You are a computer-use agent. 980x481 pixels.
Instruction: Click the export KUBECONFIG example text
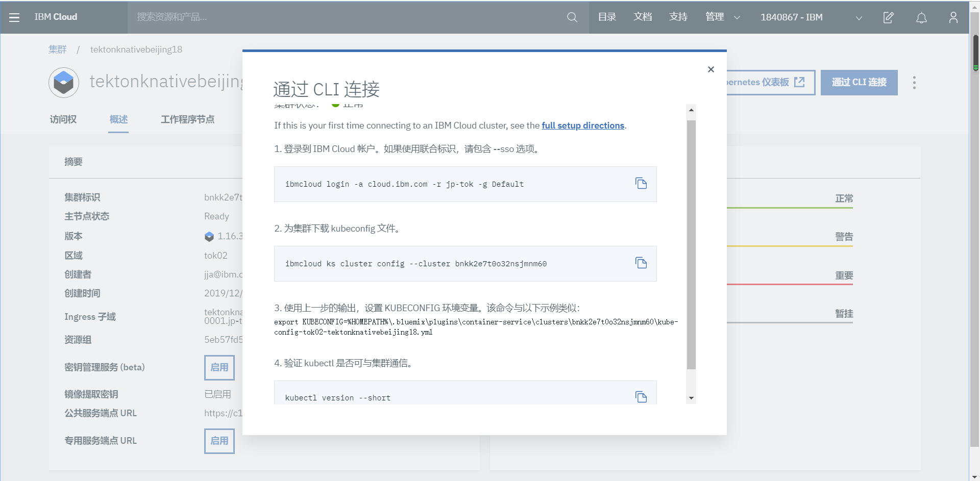476,327
